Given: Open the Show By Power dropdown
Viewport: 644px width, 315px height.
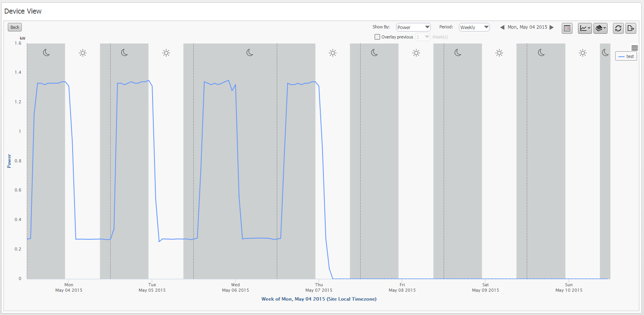Looking at the screenshot, I should pyautogui.click(x=413, y=27).
